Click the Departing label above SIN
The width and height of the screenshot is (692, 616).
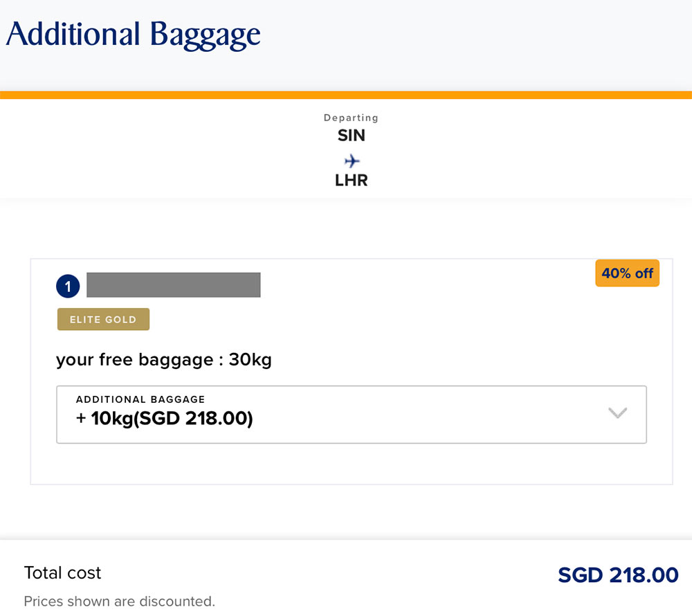pyautogui.click(x=351, y=118)
